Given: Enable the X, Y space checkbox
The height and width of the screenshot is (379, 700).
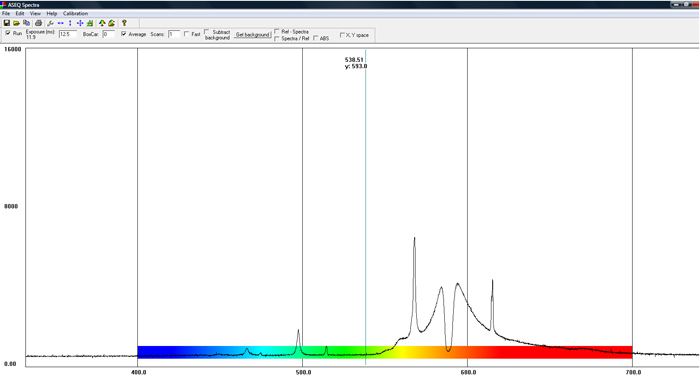Looking at the screenshot, I should [342, 35].
